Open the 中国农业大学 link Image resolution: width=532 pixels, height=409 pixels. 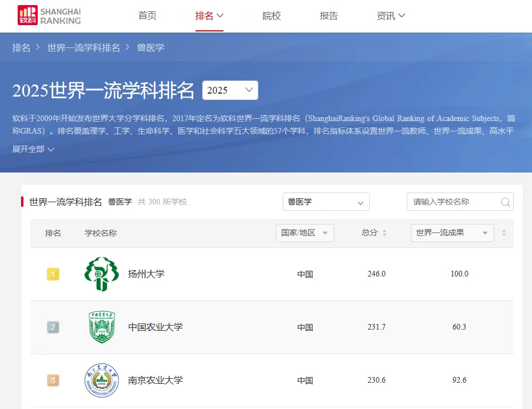[155, 327]
